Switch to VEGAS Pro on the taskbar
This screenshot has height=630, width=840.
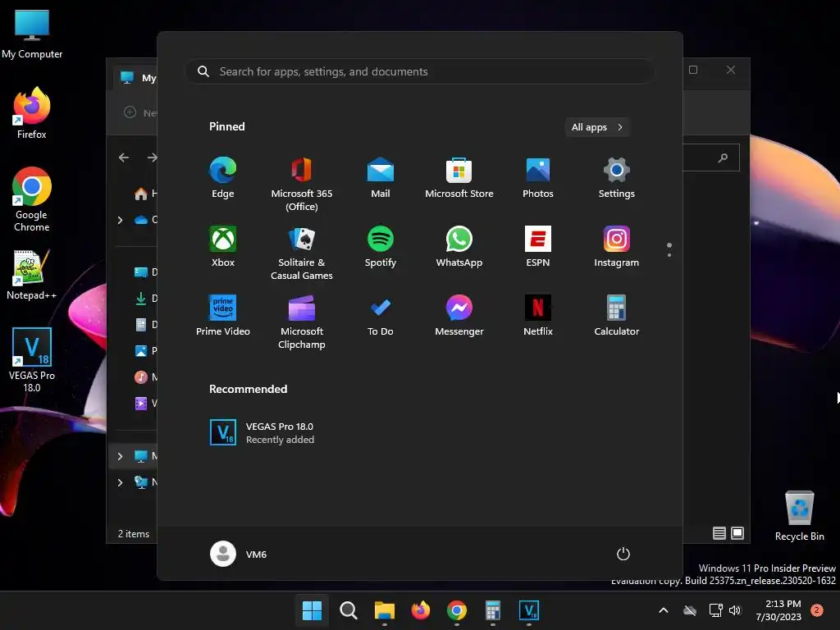529,610
